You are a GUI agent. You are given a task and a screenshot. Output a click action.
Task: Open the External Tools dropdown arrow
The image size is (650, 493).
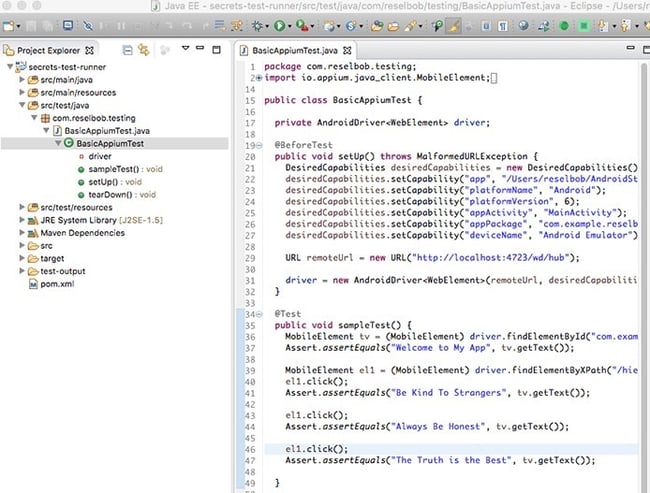tap(312, 27)
